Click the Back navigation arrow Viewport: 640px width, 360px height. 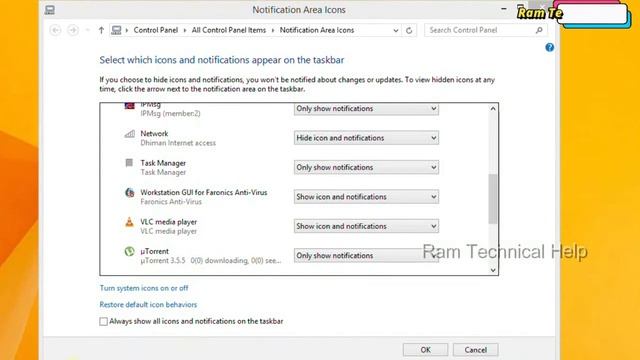click(x=56, y=30)
